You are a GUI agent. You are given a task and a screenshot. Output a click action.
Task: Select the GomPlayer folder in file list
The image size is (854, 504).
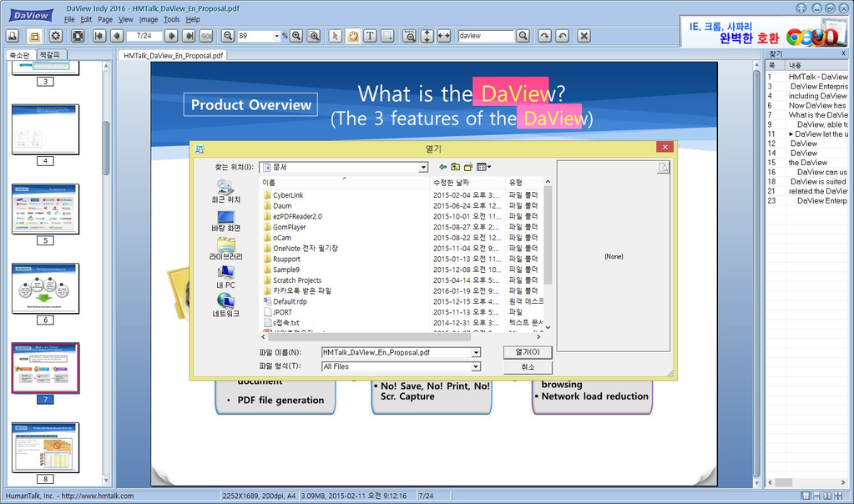[289, 227]
